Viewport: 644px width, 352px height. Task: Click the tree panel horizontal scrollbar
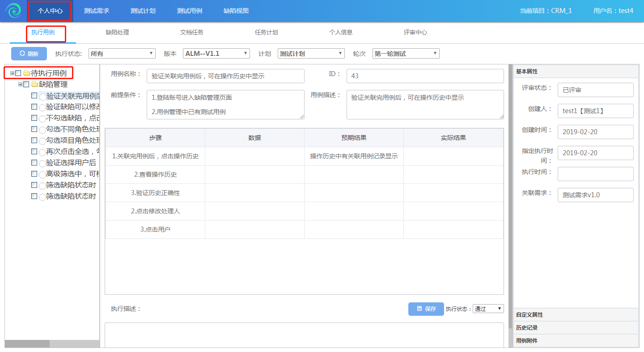click(27, 344)
